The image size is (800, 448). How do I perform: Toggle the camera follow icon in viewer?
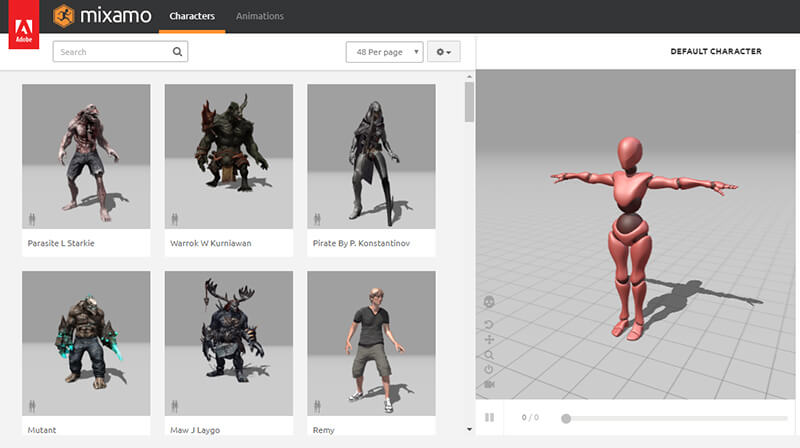pyautogui.click(x=489, y=384)
